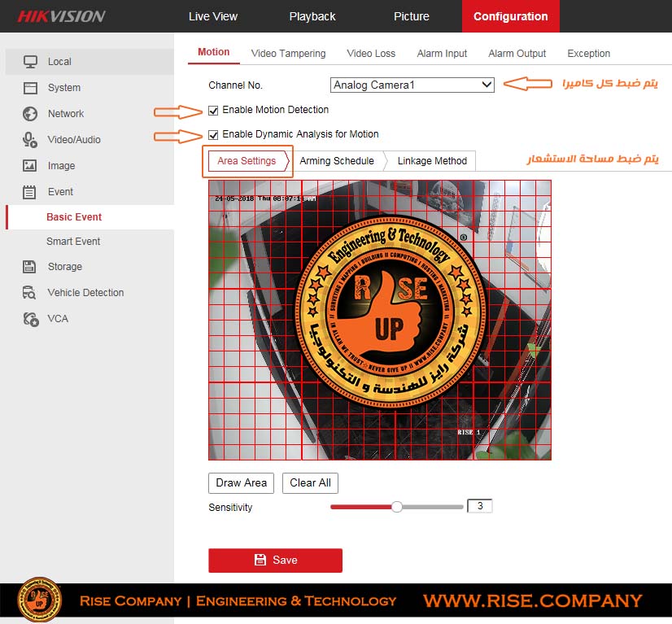The height and width of the screenshot is (624, 672).
Task: Go to the Arming Schedule step tab
Action: point(336,161)
